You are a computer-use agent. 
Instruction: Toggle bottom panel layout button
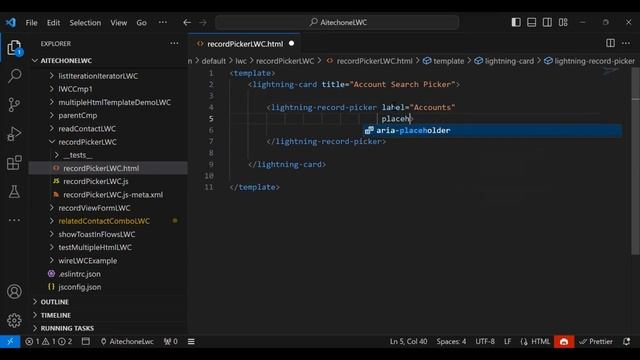pos(531,22)
